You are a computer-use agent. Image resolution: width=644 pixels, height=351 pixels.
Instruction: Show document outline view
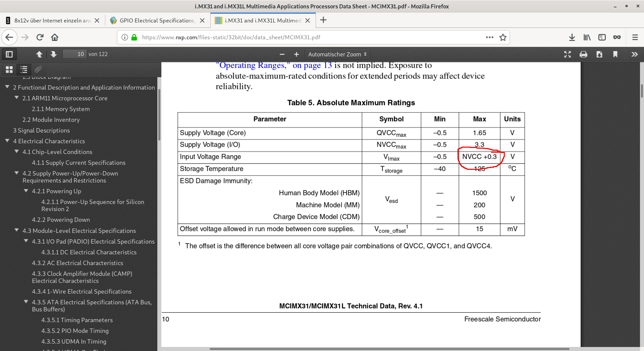(24, 69)
